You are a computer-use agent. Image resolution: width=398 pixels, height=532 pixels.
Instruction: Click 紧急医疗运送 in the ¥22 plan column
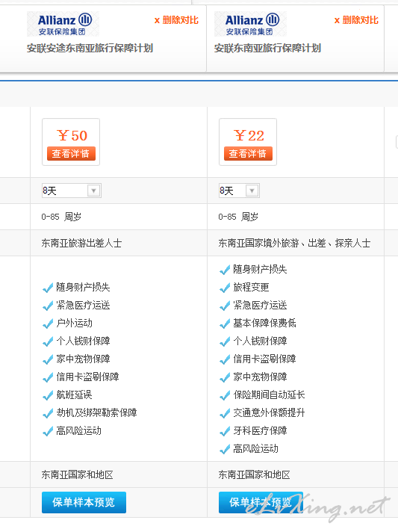point(260,306)
